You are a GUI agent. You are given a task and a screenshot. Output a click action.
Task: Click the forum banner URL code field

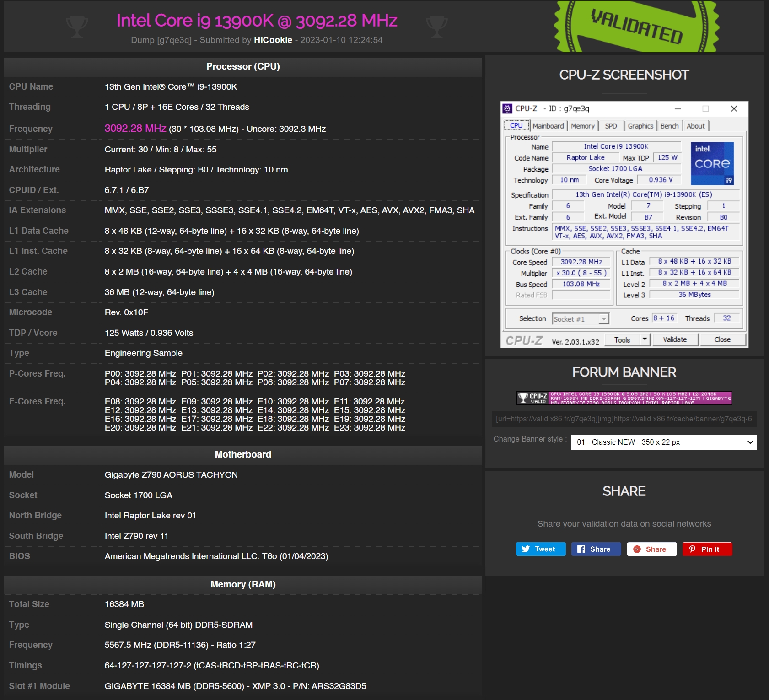(x=624, y=419)
